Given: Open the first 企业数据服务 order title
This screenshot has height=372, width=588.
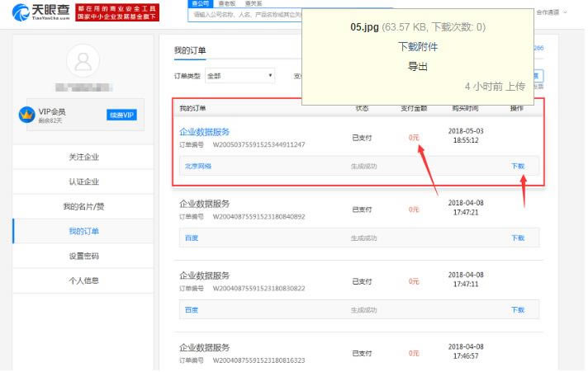Looking at the screenshot, I should click(x=216, y=131).
